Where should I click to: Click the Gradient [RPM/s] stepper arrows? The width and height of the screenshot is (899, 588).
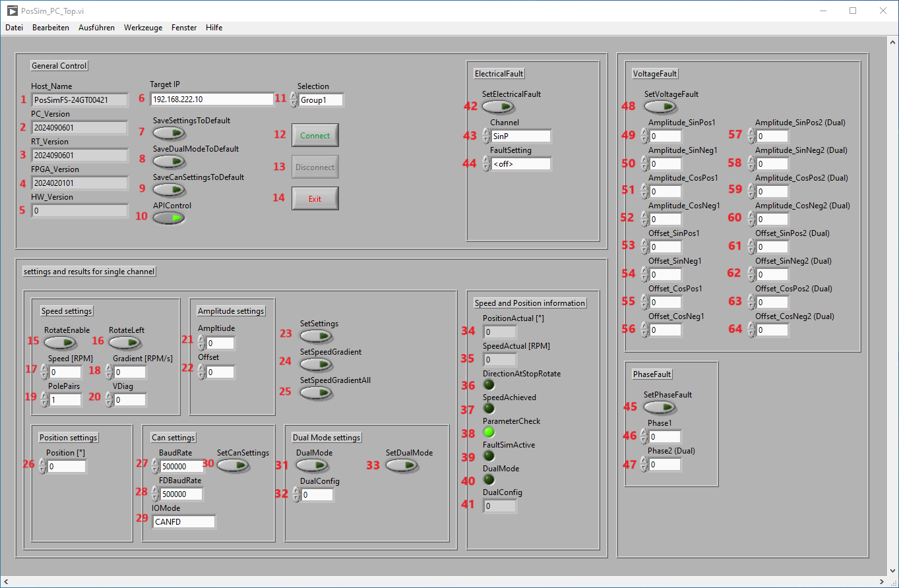click(109, 372)
